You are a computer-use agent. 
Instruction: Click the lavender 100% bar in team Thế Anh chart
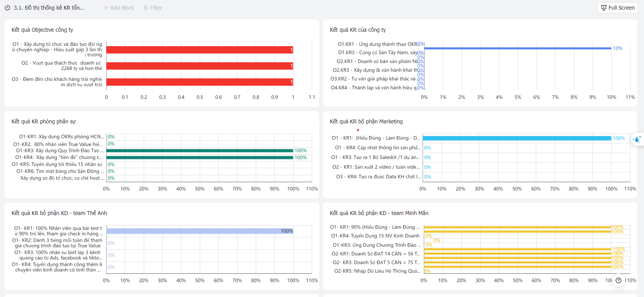coord(200,231)
